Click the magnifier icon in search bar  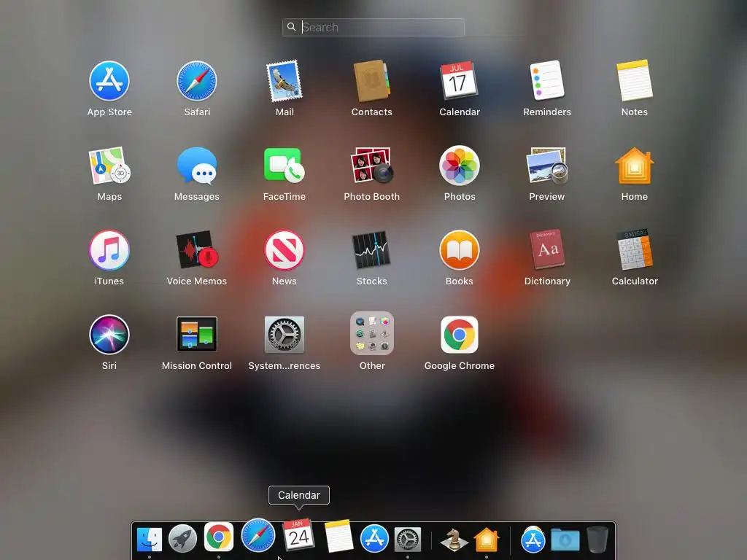(x=291, y=27)
